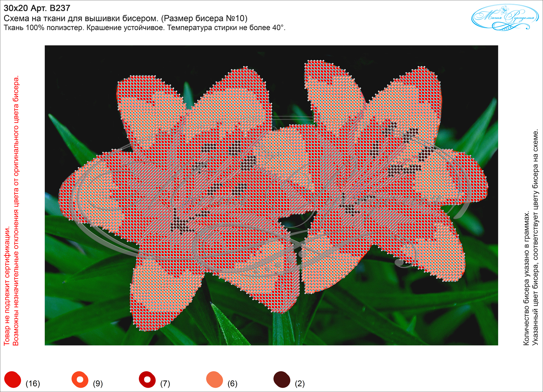Screen dimensions: 543x392
Task: Pick the dark red ring bead swatch
Action: point(147,380)
